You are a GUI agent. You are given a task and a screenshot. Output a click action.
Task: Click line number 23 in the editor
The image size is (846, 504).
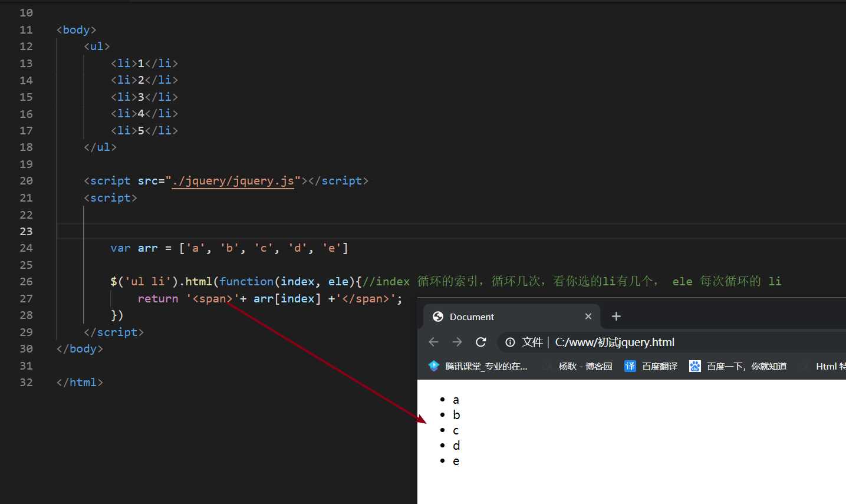(x=26, y=231)
